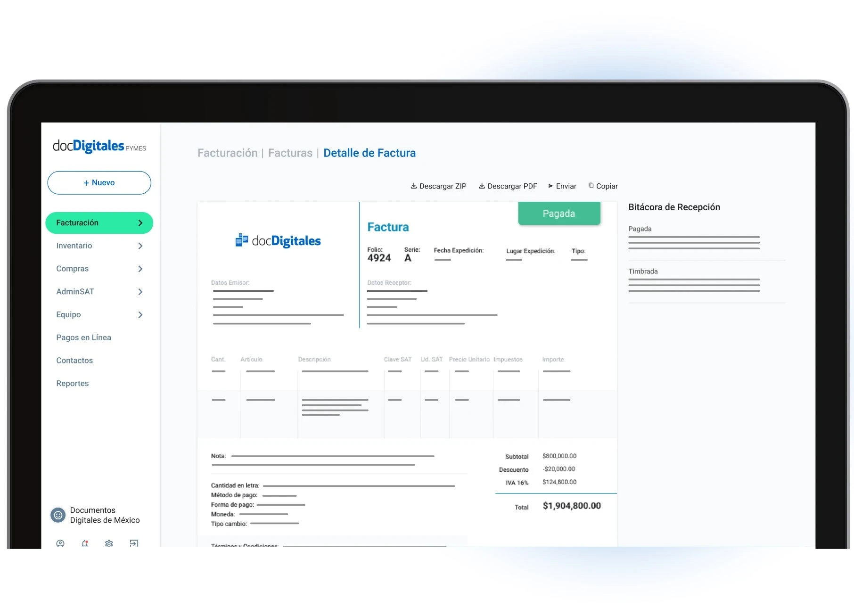854x616 pixels.
Task: Open the user profile icon in sidebar footer
Action: click(60, 544)
